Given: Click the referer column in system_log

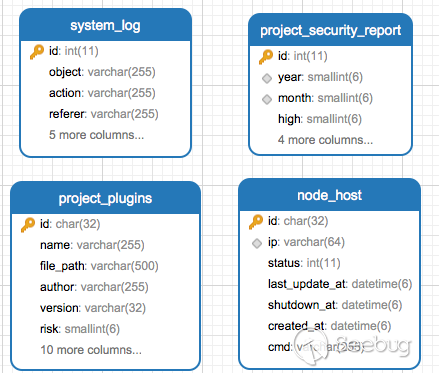Looking at the screenshot, I should click(104, 114).
